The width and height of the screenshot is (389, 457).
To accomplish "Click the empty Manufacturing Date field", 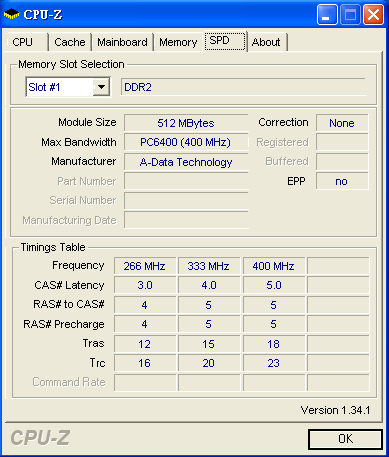I will 186,220.
